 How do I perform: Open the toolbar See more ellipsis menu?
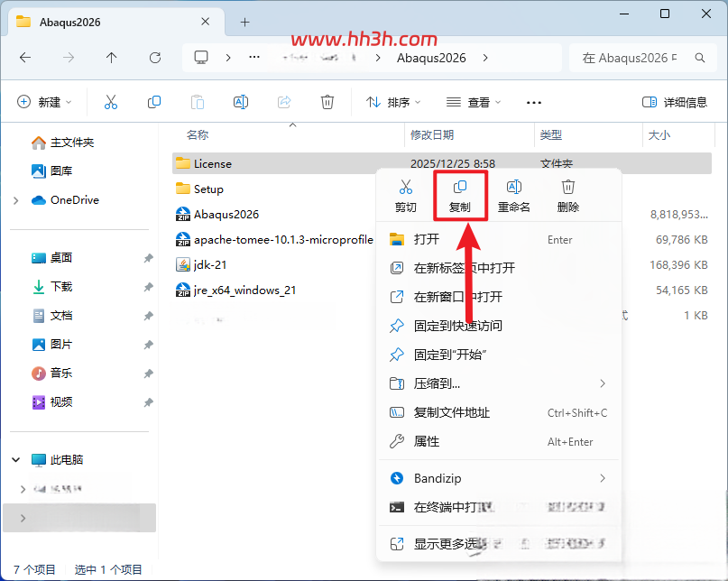534,102
